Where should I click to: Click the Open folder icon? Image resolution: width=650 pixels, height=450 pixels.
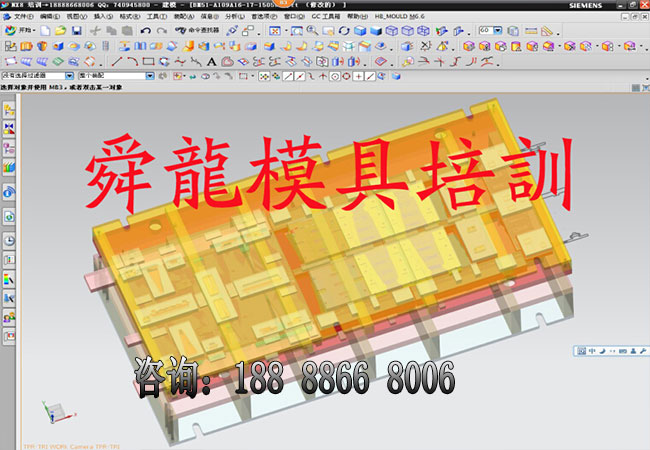point(61,31)
